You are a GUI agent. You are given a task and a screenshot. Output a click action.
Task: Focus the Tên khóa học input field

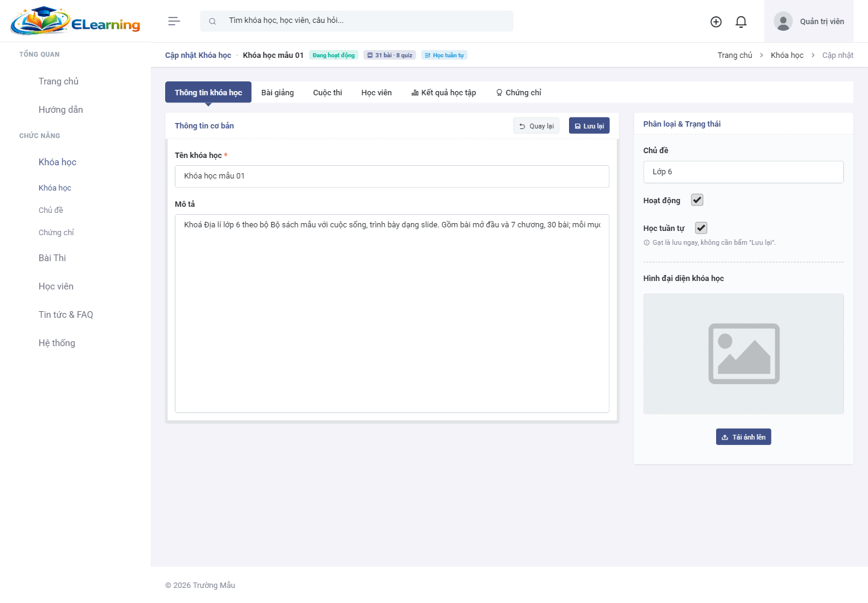pyautogui.click(x=392, y=176)
